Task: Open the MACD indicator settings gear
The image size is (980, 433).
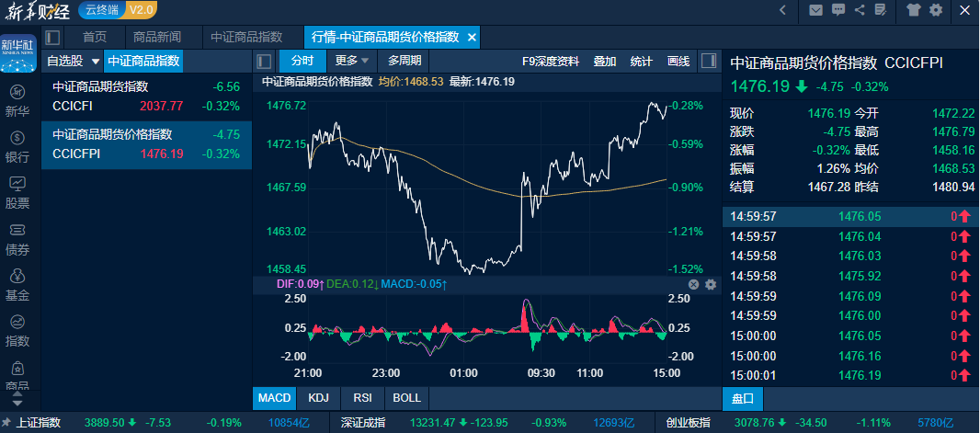Action: tap(710, 285)
